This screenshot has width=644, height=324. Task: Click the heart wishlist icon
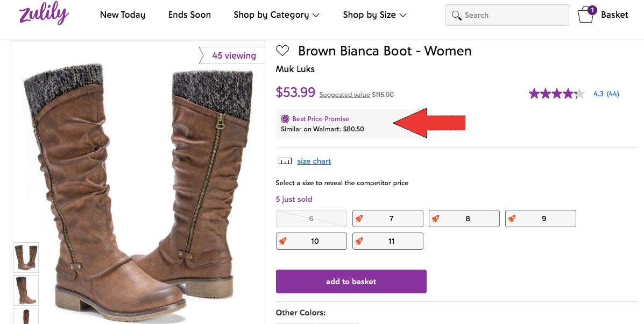pos(282,51)
